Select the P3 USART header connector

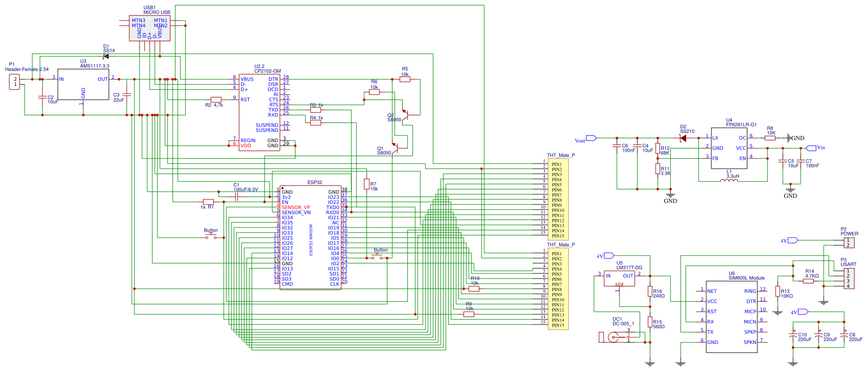tap(848, 279)
